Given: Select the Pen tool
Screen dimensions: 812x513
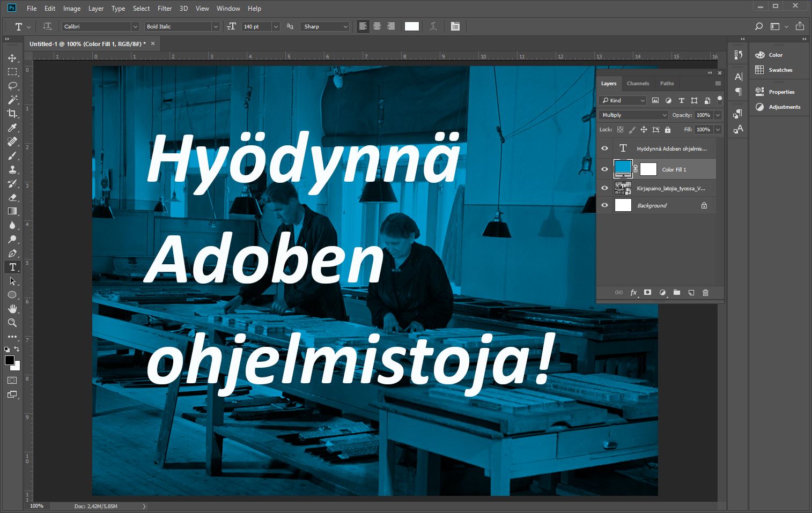Looking at the screenshot, I should click(x=12, y=253).
